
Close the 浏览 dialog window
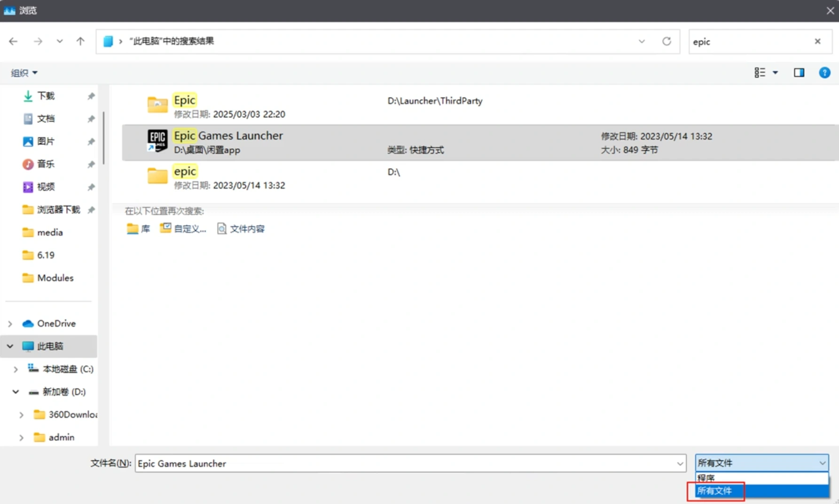pos(830,10)
